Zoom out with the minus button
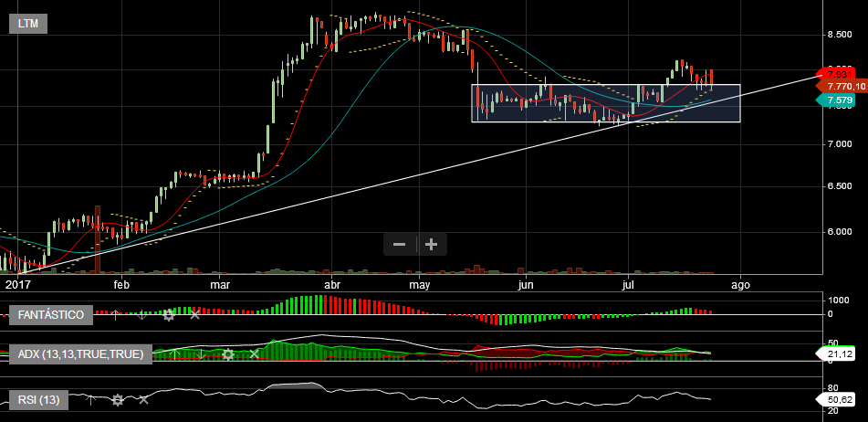Image resolution: width=868 pixels, height=422 pixels. 400,244
